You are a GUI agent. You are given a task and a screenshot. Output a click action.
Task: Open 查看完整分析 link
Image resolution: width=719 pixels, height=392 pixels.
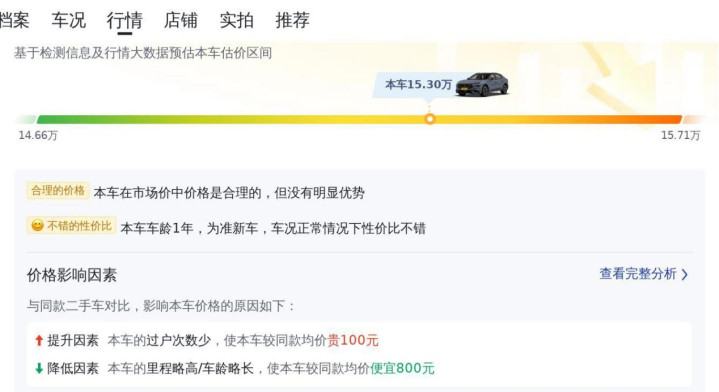coord(638,274)
